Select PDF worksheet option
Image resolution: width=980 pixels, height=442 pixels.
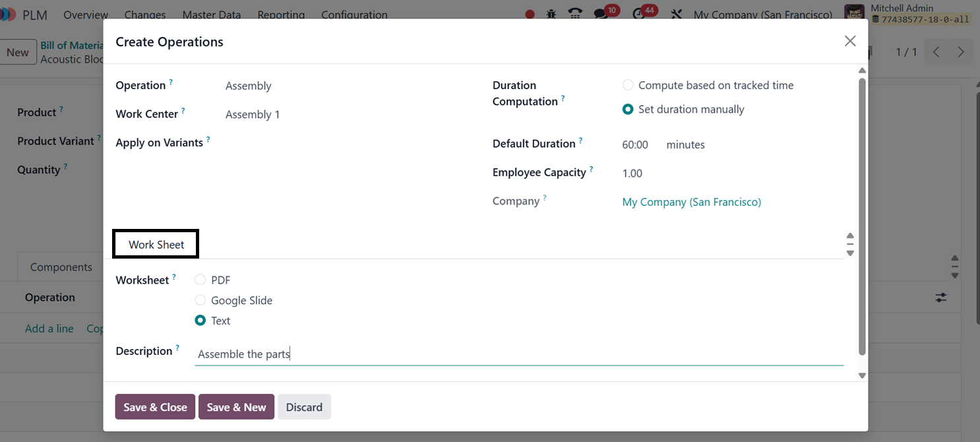tap(200, 280)
